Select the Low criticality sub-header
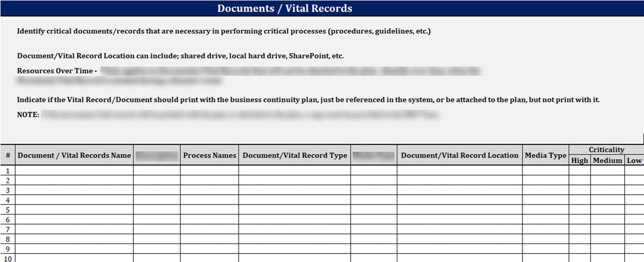The width and height of the screenshot is (644, 262). (634, 160)
